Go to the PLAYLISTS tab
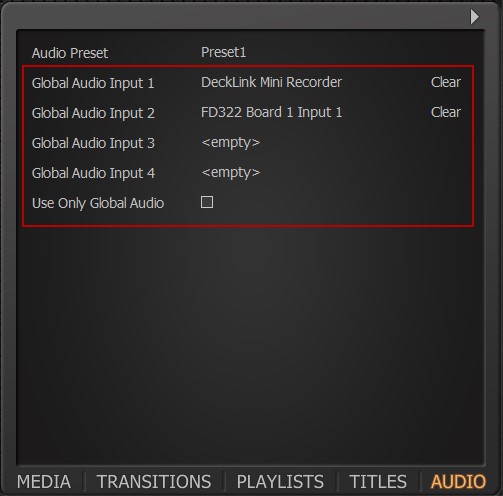Viewport: 503px width, 496px height. pyautogui.click(x=280, y=482)
